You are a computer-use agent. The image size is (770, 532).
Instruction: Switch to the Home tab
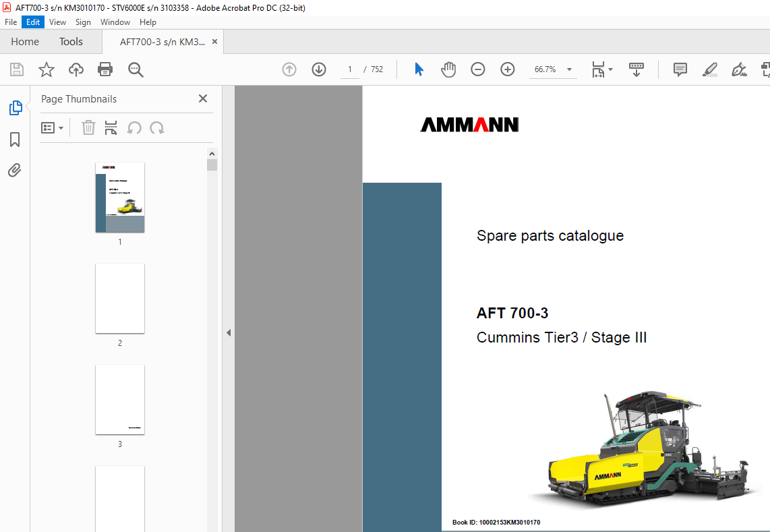(25, 42)
